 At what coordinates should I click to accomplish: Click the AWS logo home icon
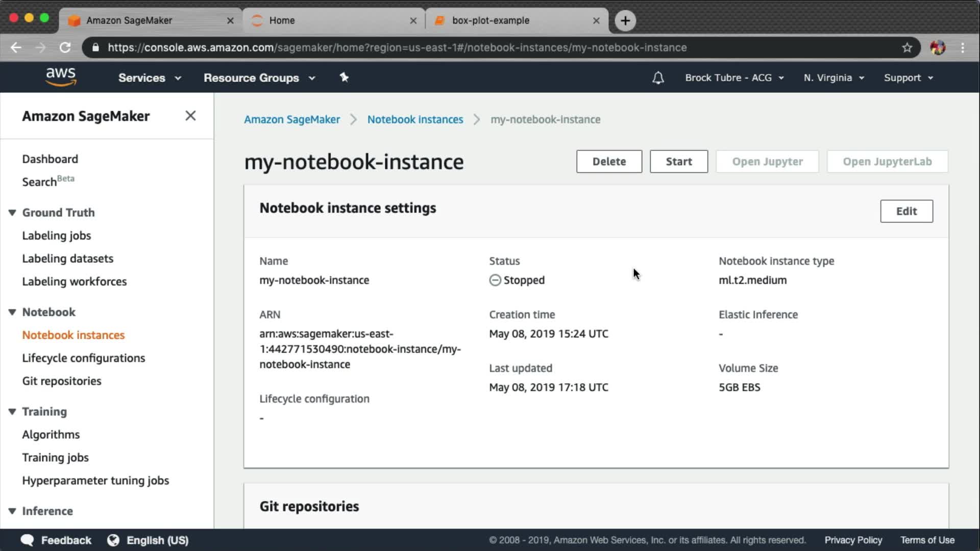[x=61, y=77]
